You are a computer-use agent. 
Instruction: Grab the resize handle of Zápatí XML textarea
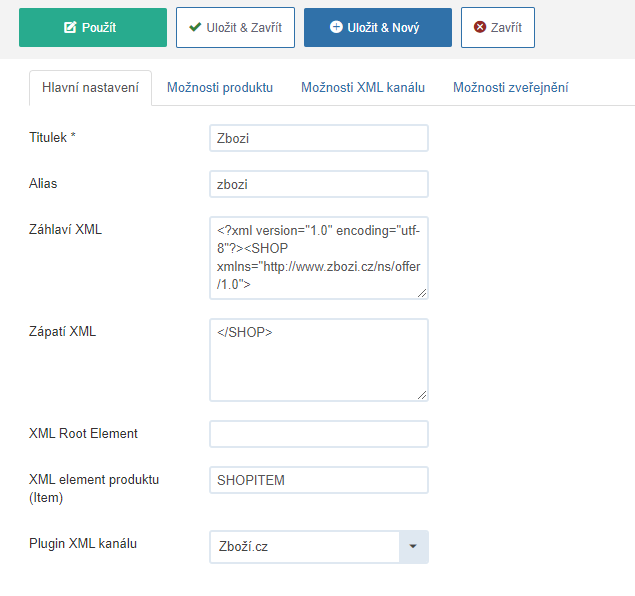click(422, 395)
